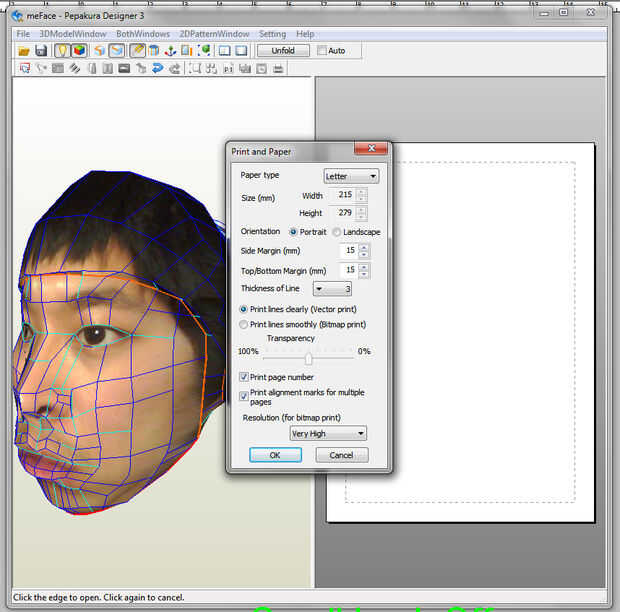Click the blue anchor icon in toolbar
The image size is (620, 612).
170,50
